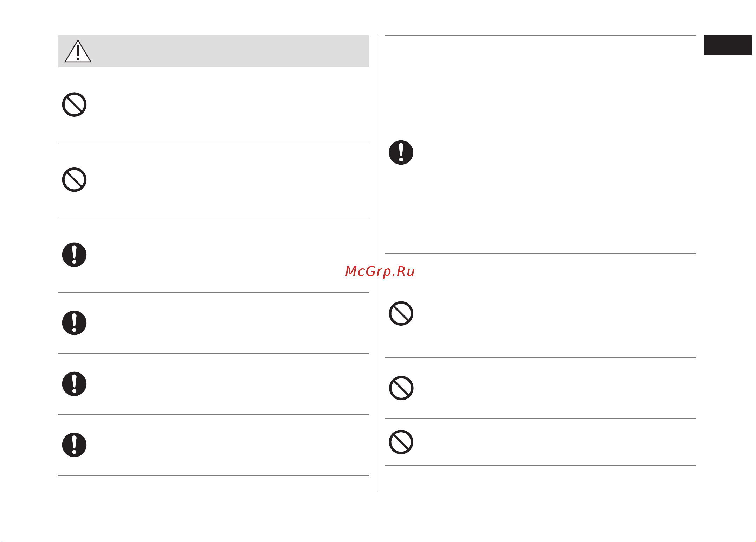Screen dimensions: 756x542
Task: Click the lowest prohibition icon in right column
Action: click(401, 442)
